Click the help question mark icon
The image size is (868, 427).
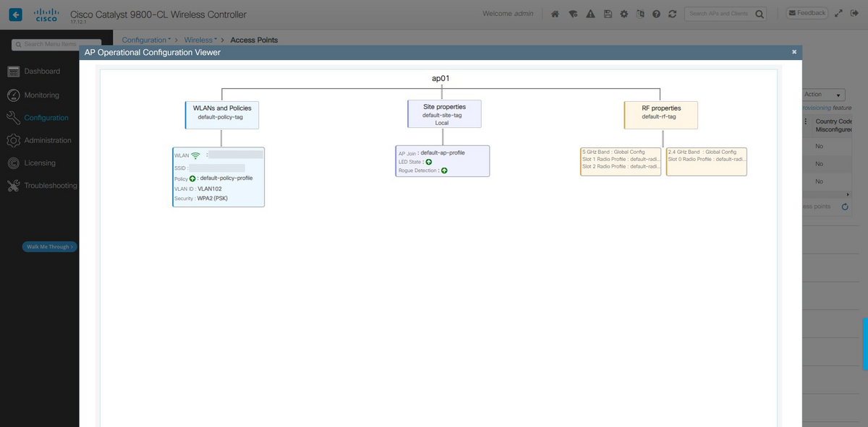[655, 14]
